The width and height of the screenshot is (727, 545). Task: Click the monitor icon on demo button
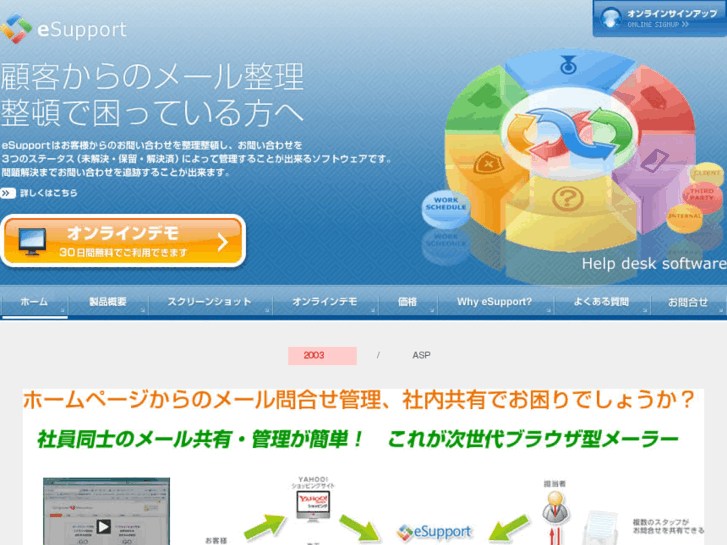tap(32, 241)
